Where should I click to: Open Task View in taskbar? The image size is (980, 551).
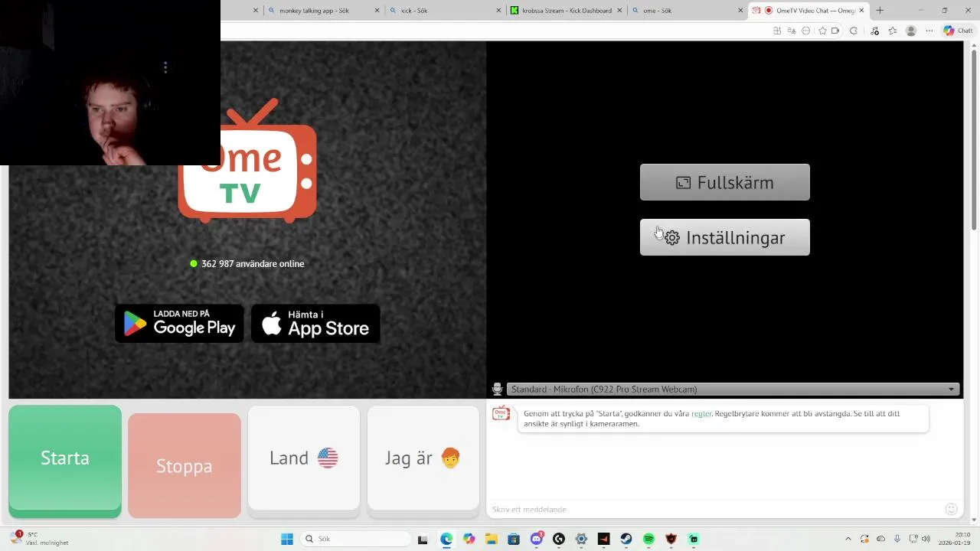pos(423,539)
